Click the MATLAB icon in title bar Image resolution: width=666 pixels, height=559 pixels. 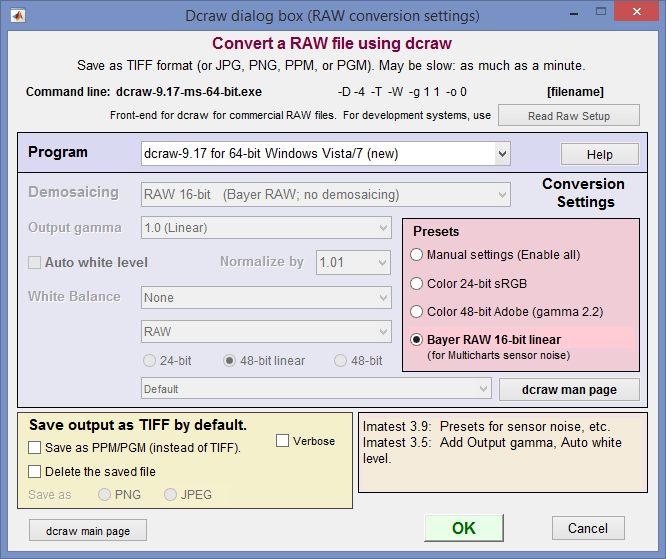tap(17, 16)
